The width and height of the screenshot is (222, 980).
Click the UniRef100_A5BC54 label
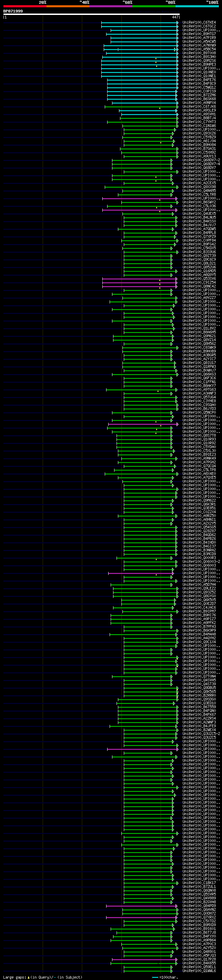pyautogui.click(x=199, y=49)
